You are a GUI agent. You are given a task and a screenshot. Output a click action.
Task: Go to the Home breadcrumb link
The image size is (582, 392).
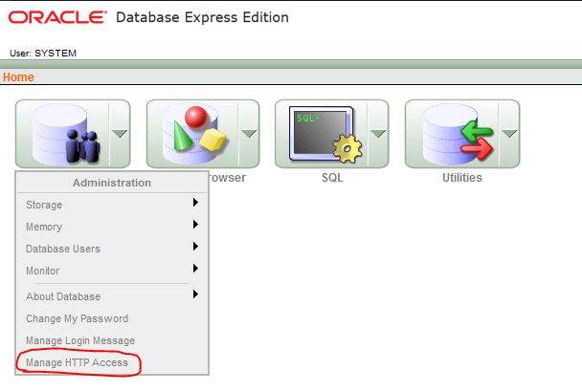pos(18,77)
